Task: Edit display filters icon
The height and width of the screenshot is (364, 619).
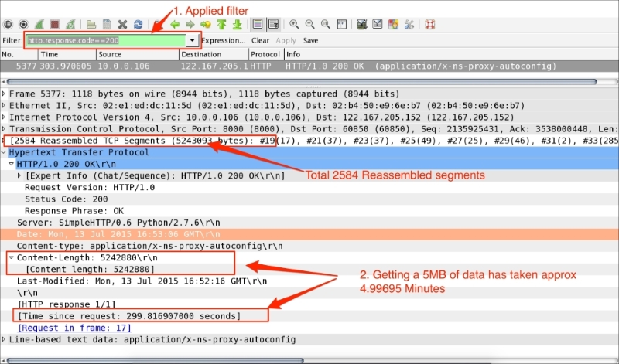Action: click(378, 25)
